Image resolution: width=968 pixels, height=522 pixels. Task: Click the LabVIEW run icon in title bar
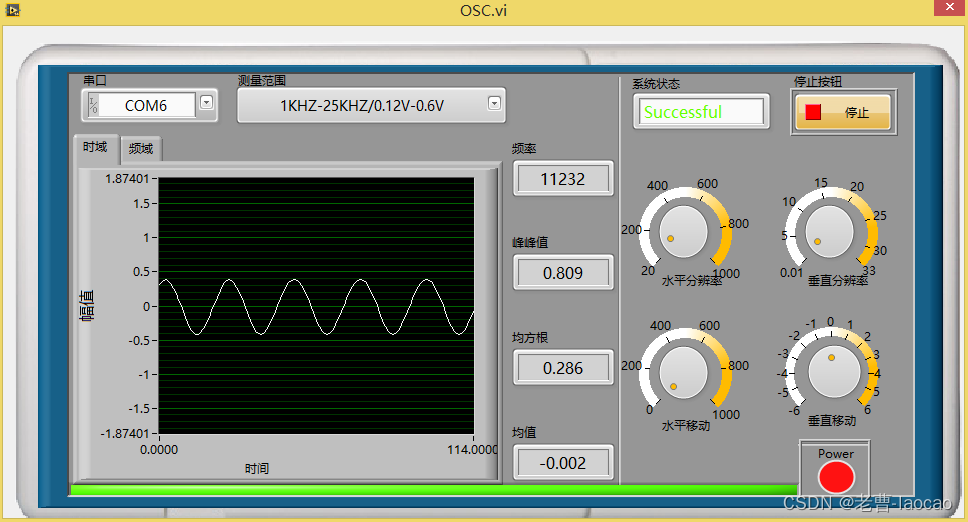click(x=12, y=9)
